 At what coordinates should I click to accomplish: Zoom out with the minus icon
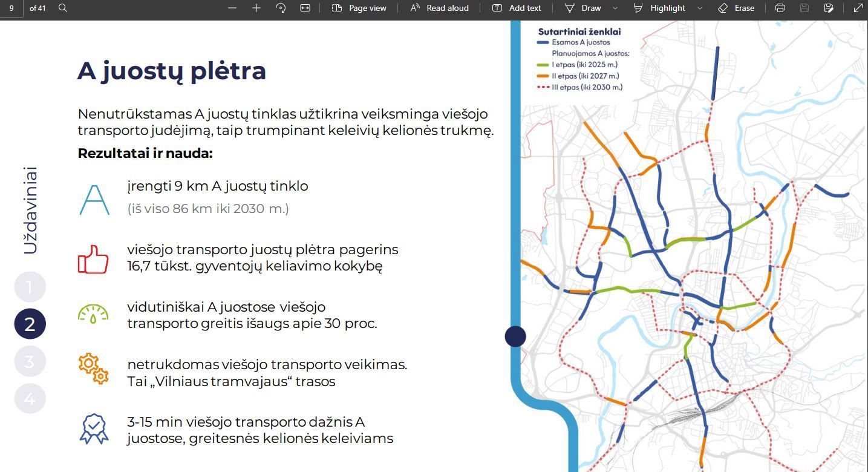pyautogui.click(x=232, y=8)
